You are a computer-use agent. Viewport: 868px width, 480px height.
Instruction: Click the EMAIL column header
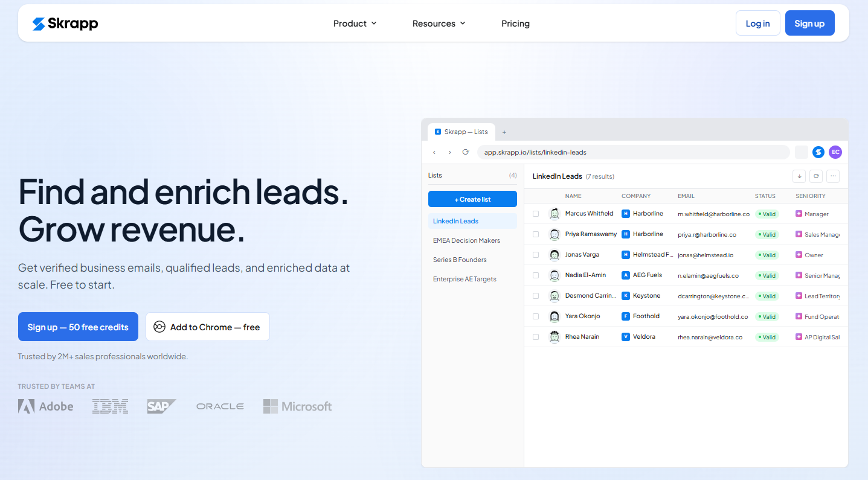(686, 196)
